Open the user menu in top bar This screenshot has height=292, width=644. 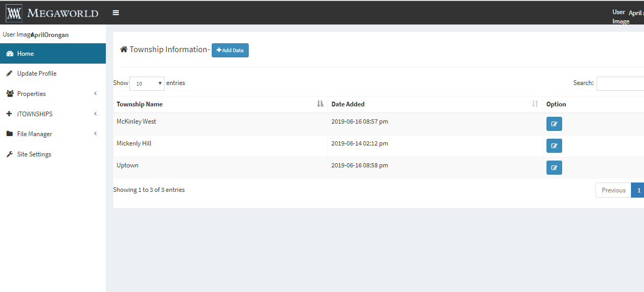tap(628, 16)
